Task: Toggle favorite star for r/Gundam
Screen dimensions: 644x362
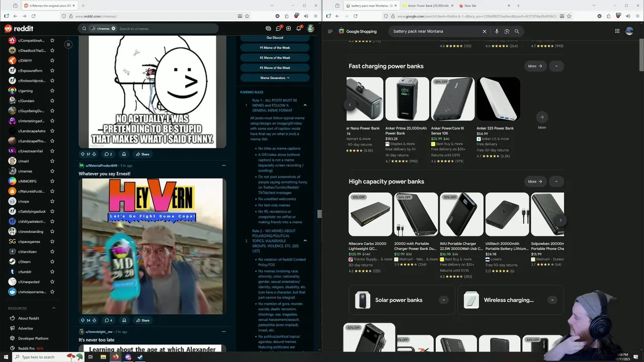Action: pos(52,101)
